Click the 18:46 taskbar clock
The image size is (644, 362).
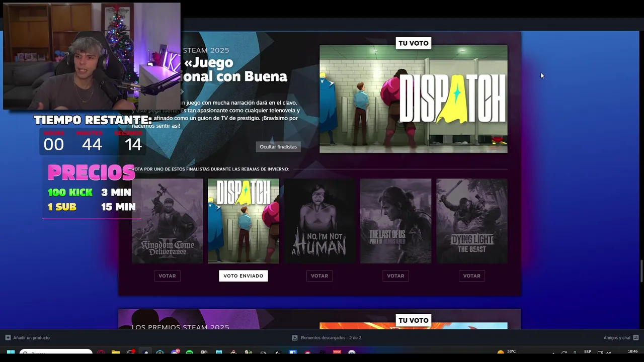(x=632, y=351)
